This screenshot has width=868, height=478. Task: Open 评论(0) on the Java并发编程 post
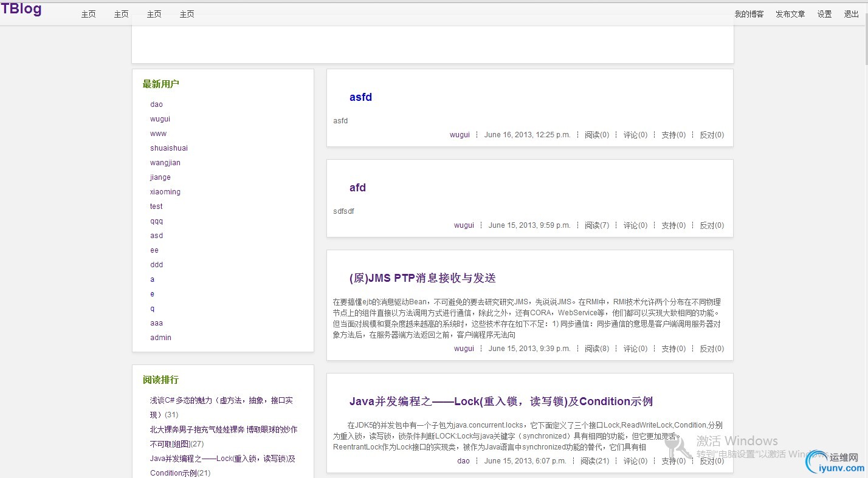[635, 461]
